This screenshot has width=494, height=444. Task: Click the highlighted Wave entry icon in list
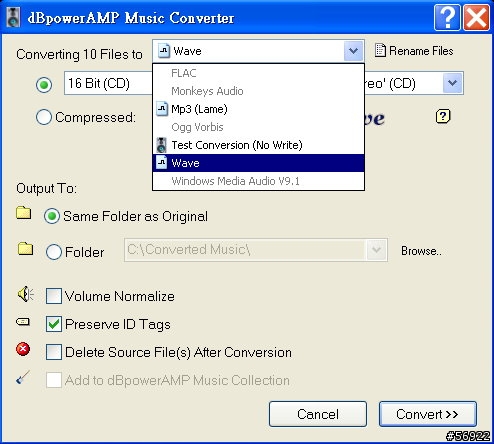coord(162,163)
